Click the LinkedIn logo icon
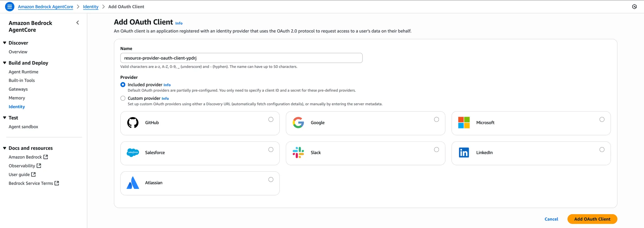644x228 pixels. point(464,153)
